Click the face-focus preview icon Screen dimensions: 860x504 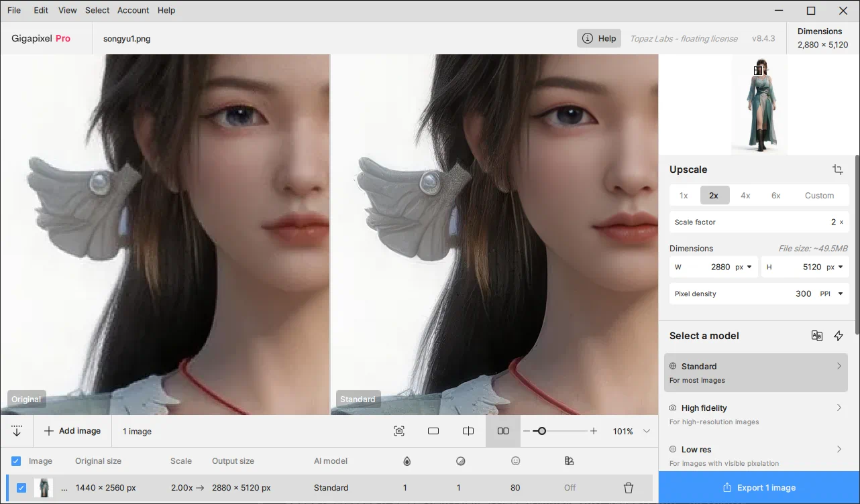(399, 431)
